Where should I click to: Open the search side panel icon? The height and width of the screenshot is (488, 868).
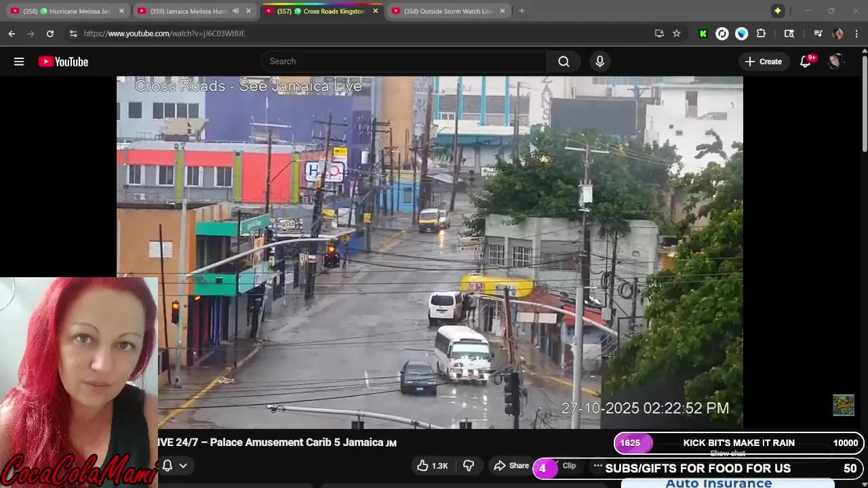pos(789,33)
